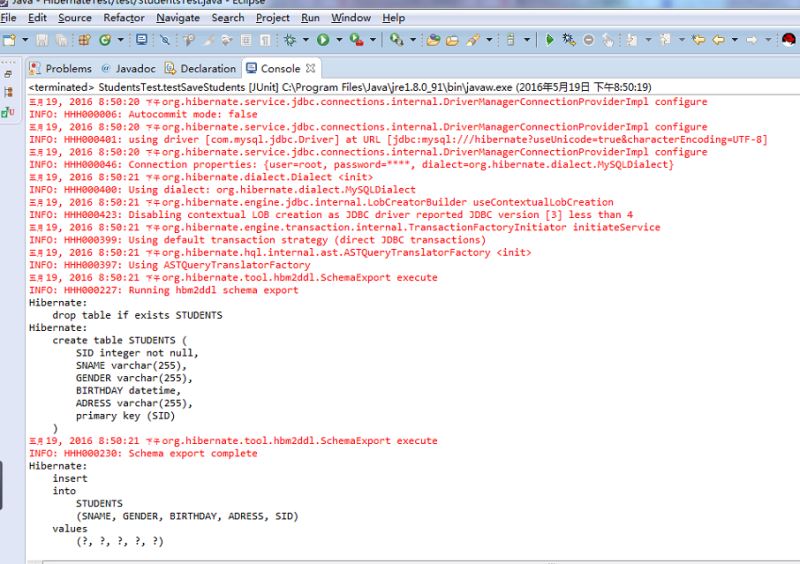
Task: Expand the Debug button dropdown arrow
Action: [x=305, y=40]
